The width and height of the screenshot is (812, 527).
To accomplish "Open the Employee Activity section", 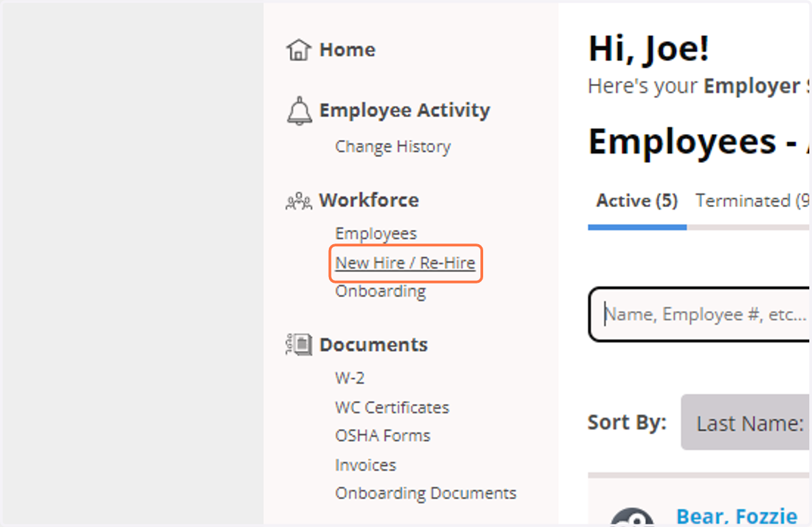I will pyautogui.click(x=405, y=110).
